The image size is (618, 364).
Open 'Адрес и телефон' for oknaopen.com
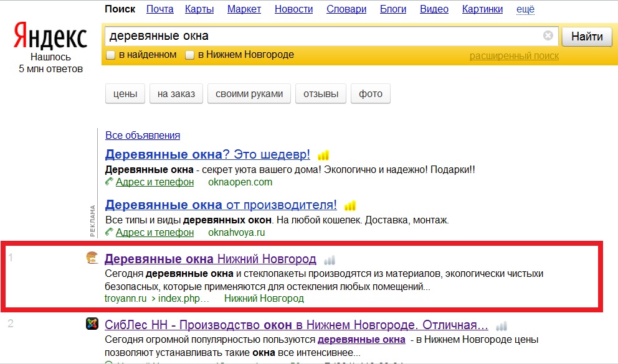pos(154,182)
